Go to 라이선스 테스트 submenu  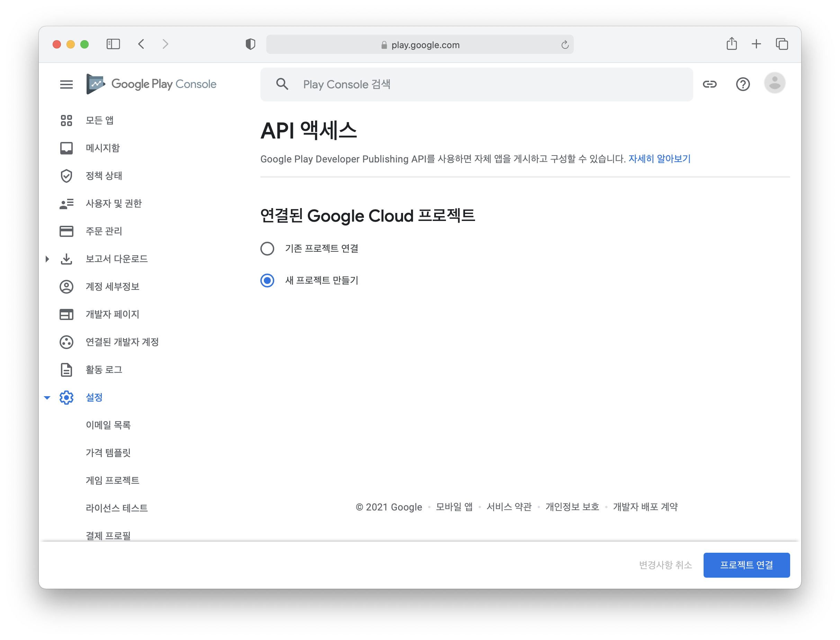point(117,508)
